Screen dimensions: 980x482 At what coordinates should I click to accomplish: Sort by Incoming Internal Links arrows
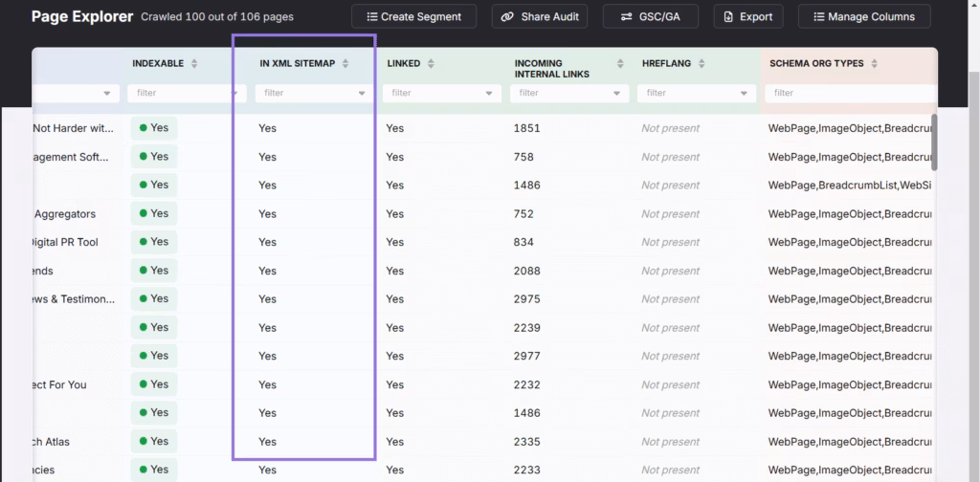click(600, 64)
